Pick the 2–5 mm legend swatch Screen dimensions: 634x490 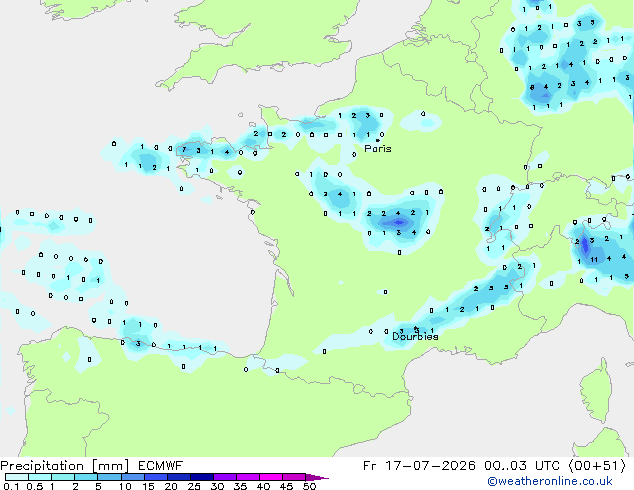pos(86,477)
